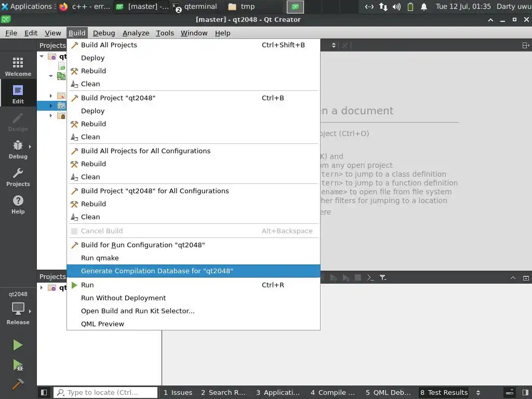Open the qt2048 Release kit selector
Image resolution: width=532 pixels, height=399 pixels.
coord(18,308)
